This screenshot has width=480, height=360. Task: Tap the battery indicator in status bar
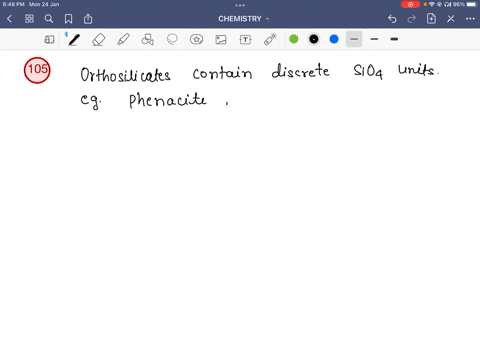point(465,4)
